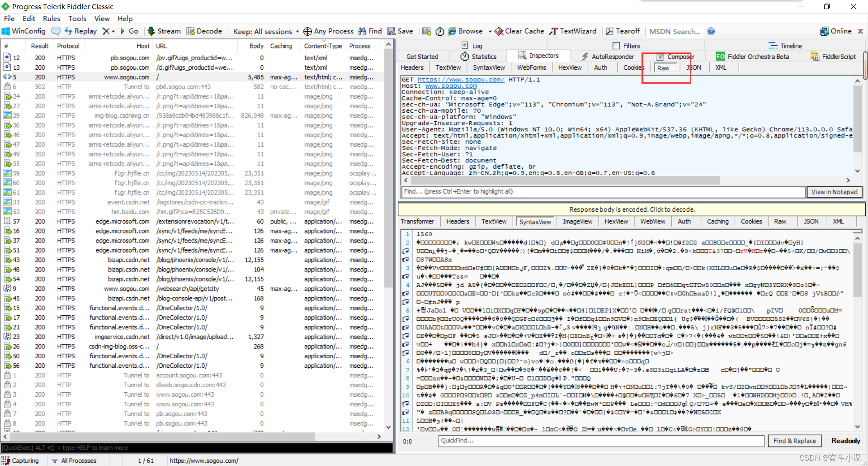Open the Get Started tab
The image size is (868, 466).
(422, 57)
